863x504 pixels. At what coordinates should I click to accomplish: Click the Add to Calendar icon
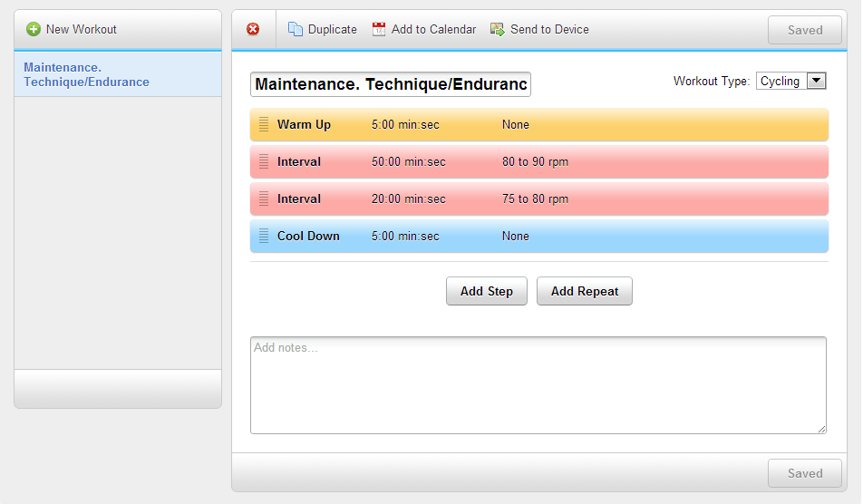379,29
